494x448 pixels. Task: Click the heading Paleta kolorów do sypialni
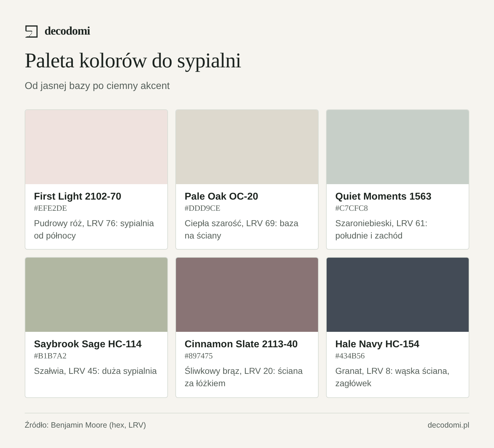133,61
